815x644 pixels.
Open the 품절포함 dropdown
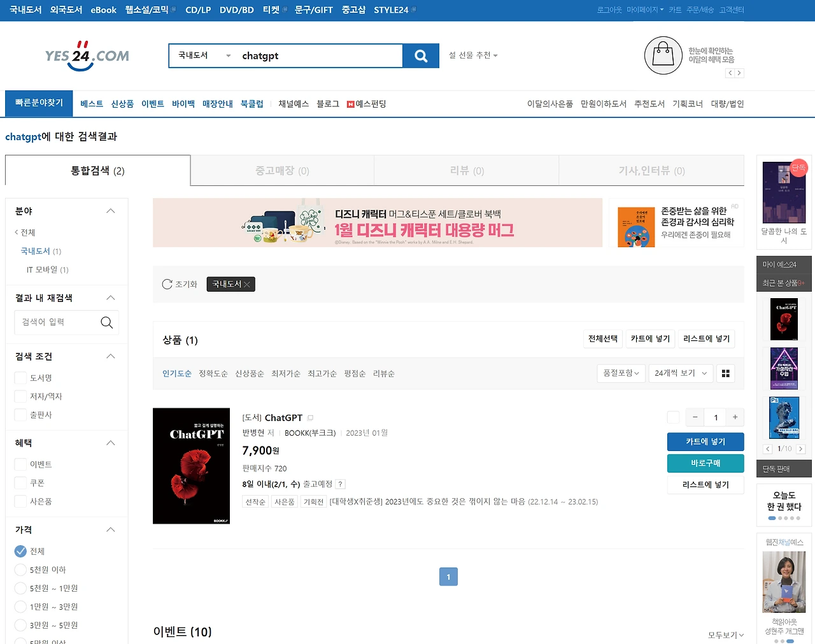pyautogui.click(x=621, y=373)
